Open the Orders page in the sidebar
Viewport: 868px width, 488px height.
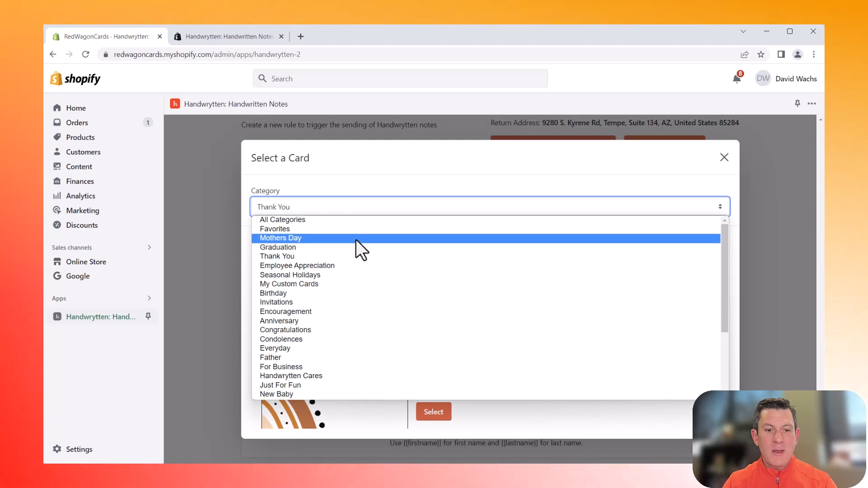pyautogui.click(x=77, y=122)
